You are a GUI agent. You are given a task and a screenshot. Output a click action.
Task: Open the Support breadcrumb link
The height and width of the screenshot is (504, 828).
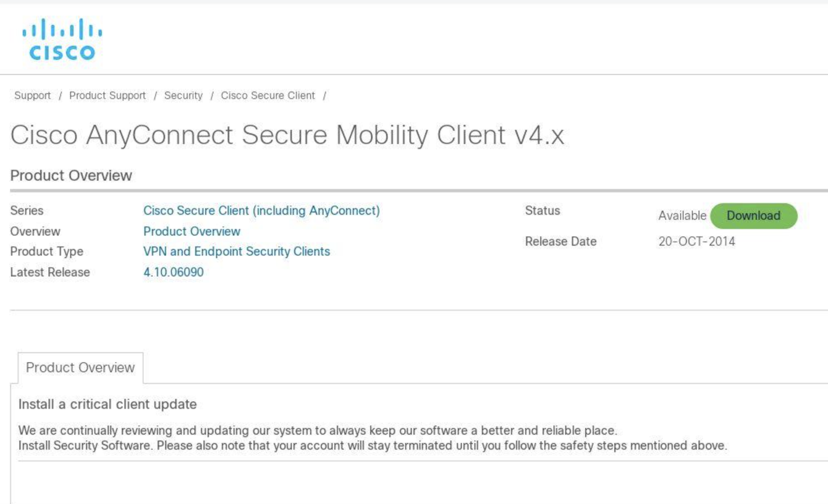(33, 96)
